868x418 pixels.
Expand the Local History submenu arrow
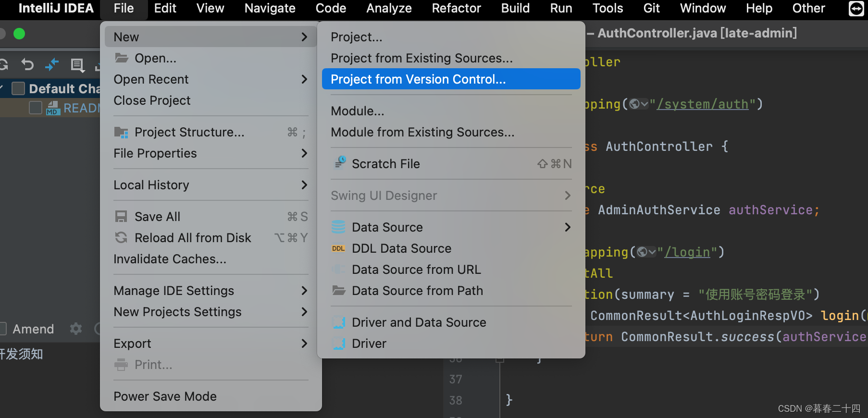tap(304, 185)
